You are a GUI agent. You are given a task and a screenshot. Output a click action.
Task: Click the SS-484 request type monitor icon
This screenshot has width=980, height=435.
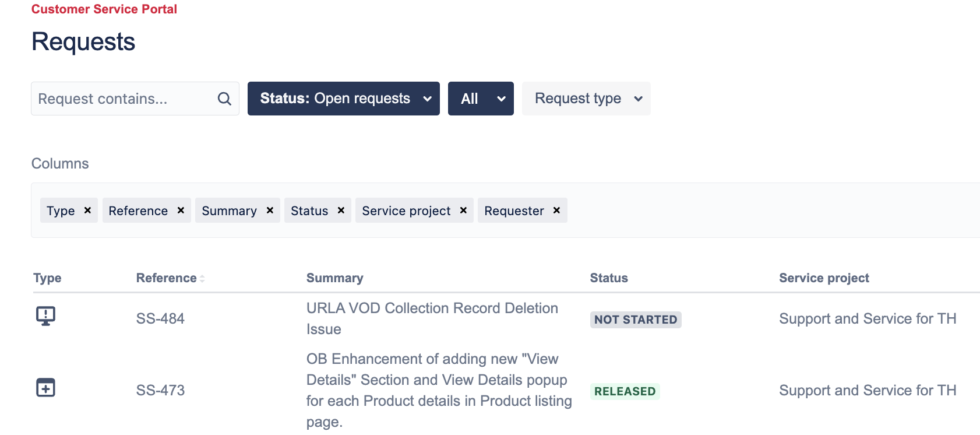point(45,316)
